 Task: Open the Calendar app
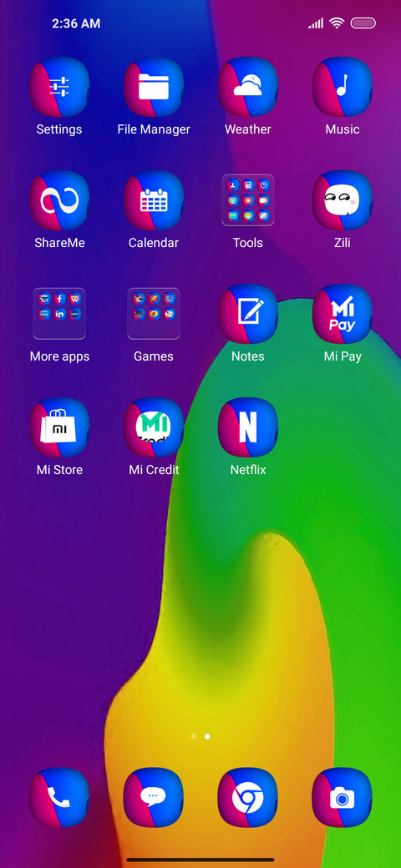(154, 200)
